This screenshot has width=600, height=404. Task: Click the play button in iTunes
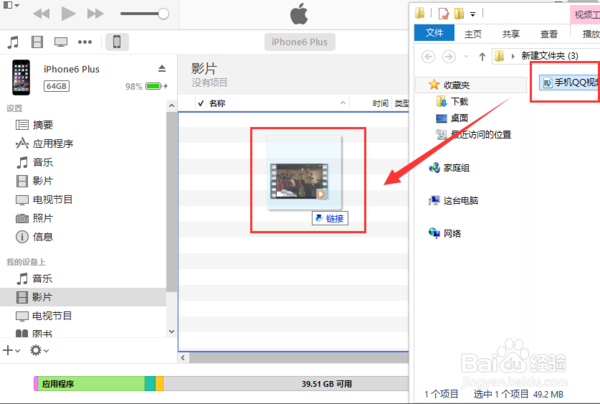[x=68, y=13]
